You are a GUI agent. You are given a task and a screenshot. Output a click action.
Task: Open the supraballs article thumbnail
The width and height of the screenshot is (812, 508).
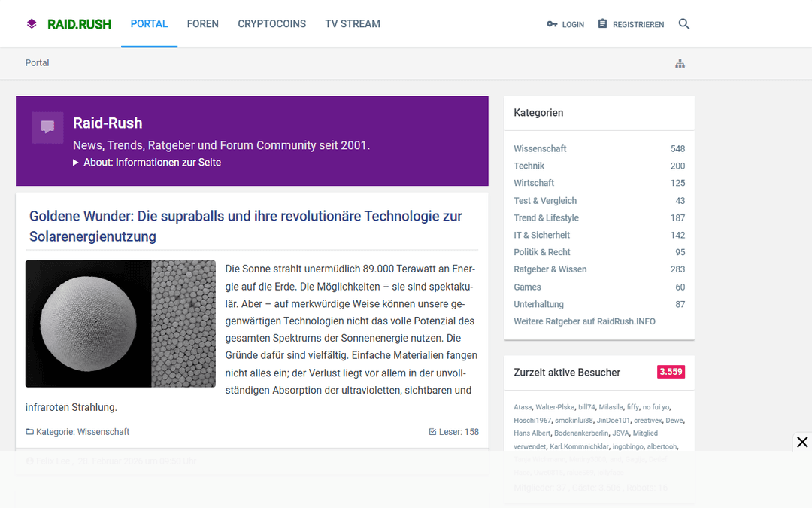pyautogui.click(x=120, y=324)
